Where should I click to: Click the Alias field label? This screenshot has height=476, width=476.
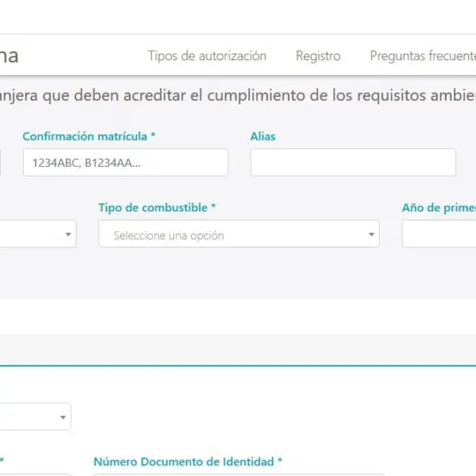(263, 137)
